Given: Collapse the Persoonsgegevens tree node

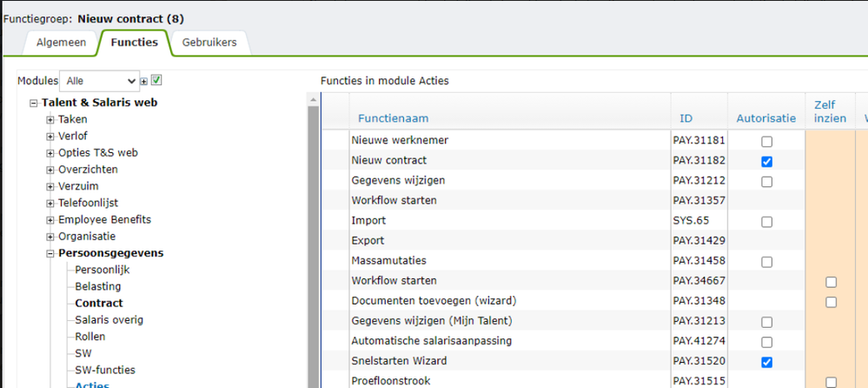Looking at the screenshot, I should (50, 254).
